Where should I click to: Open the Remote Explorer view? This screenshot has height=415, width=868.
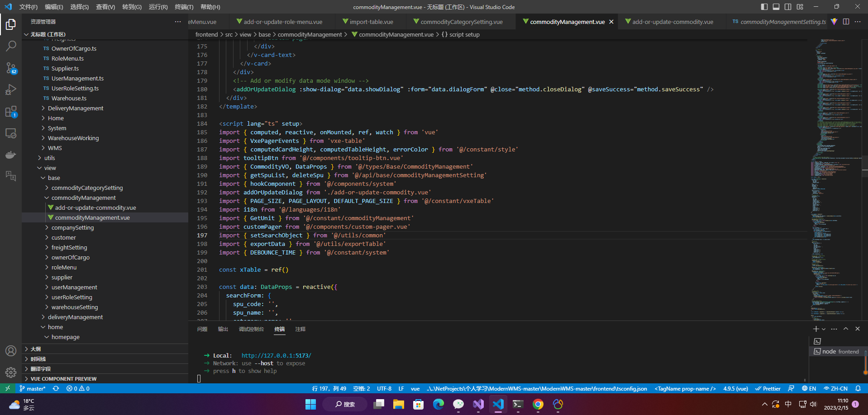[x=11, y=133]
